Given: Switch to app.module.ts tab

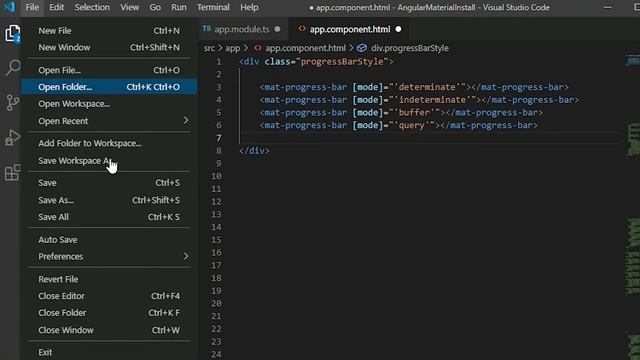Looking at the screenshot, I should tap(243, 29).
